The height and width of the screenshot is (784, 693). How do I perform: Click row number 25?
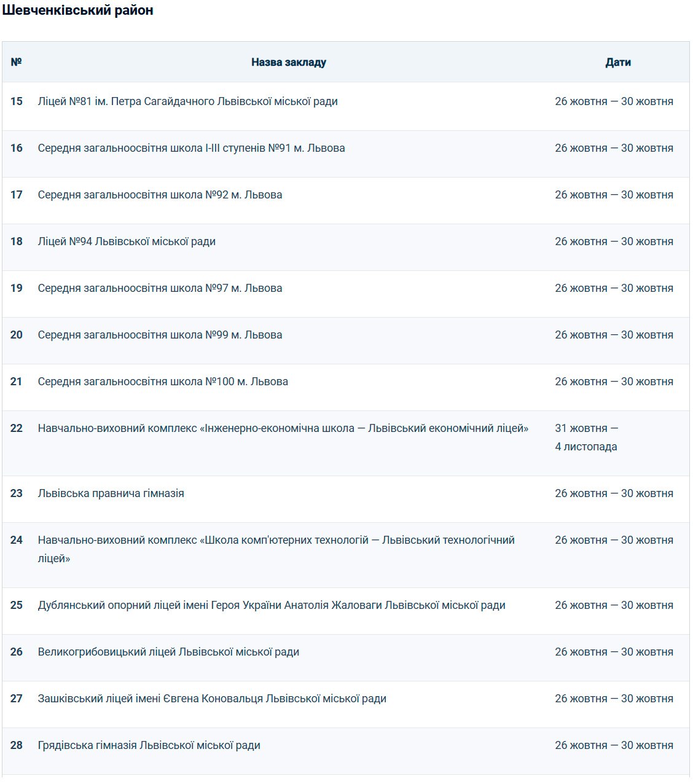[x=17, y=605]
